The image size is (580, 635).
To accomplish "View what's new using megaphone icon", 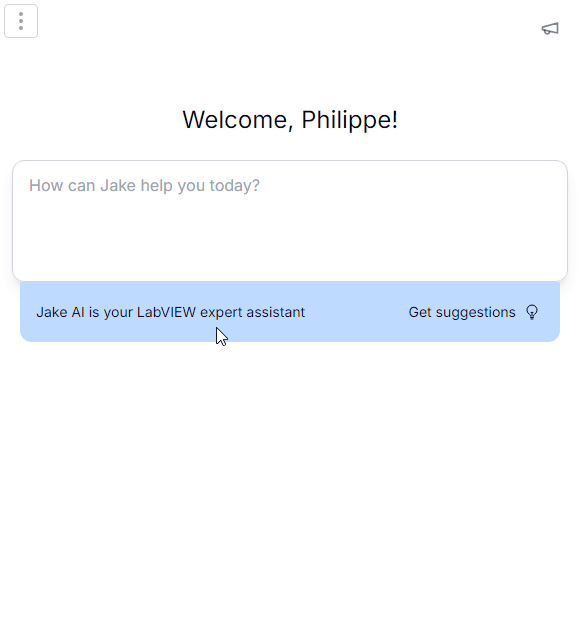I will [x=550, y=28].
